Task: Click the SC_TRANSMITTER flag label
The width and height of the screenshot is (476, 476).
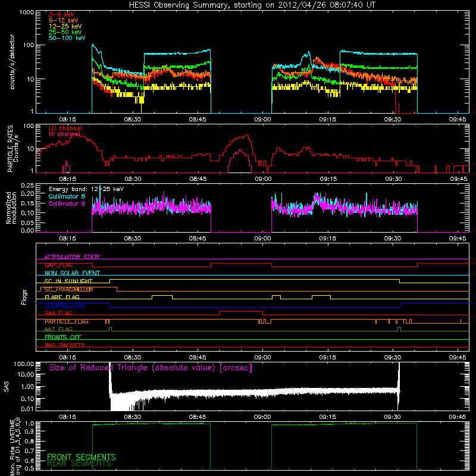Action: 69,289
